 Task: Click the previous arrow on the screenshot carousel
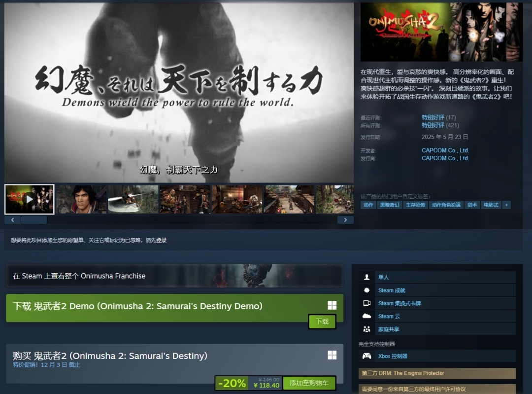(12, 219)
